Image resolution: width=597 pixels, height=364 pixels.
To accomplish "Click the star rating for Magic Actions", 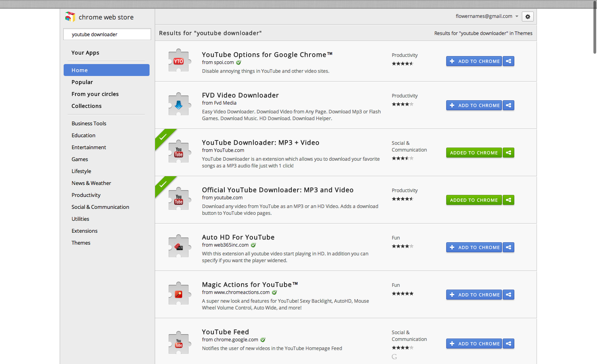I will [403, 294].
